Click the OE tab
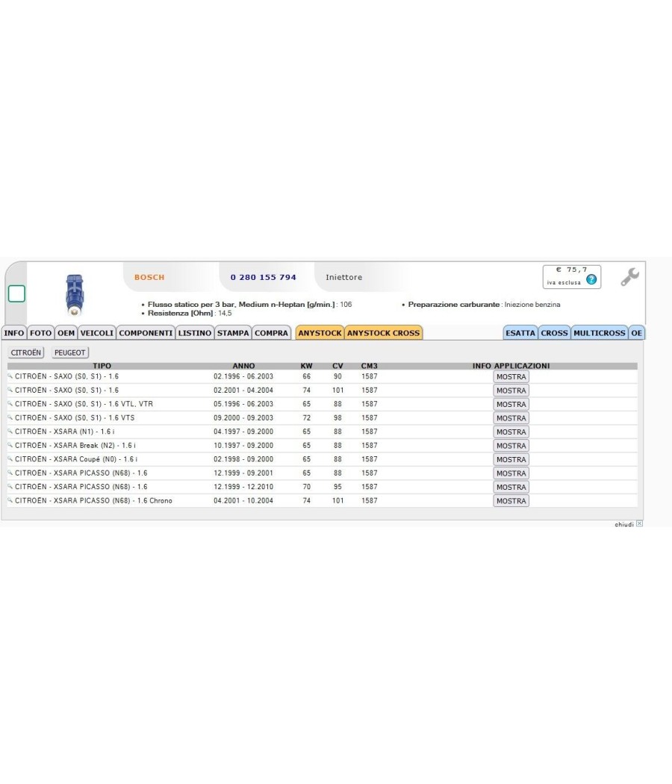 tap(636, 333)
